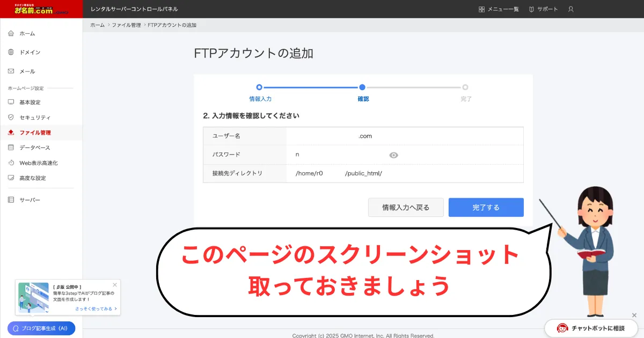The width and height of the screenshot is (644, 338).
Task: Close the β版 blog promo popup
Action: coord(115,285)
